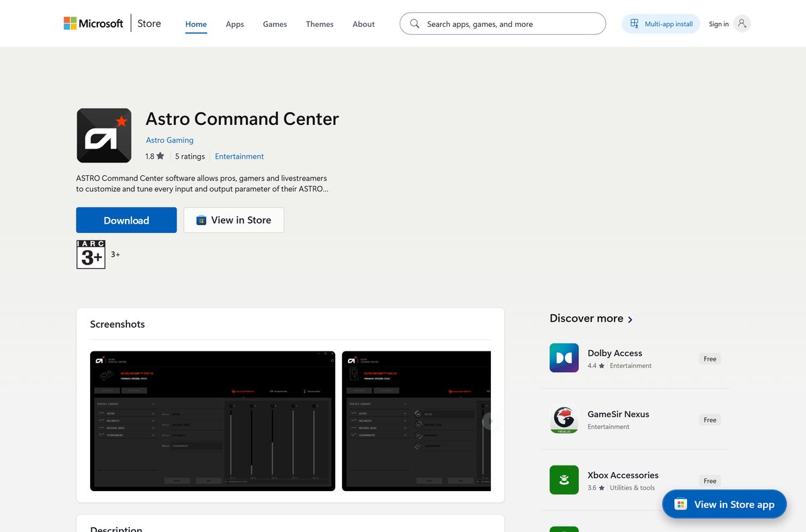Open the About tab
Viewport: 806px width, 532px height.
tap(363, 24)
